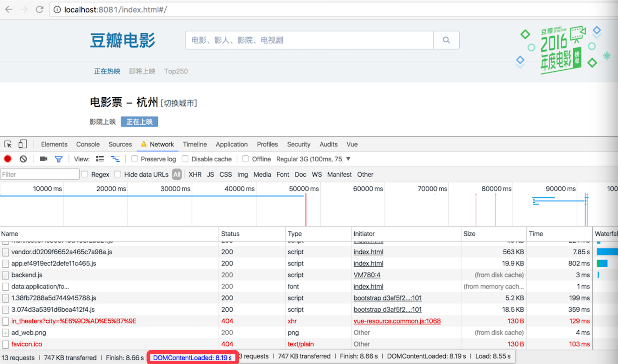Check the Regex filter option
Image resolution: width=618 pixels, height=364 pixels.
pos(85,174)
